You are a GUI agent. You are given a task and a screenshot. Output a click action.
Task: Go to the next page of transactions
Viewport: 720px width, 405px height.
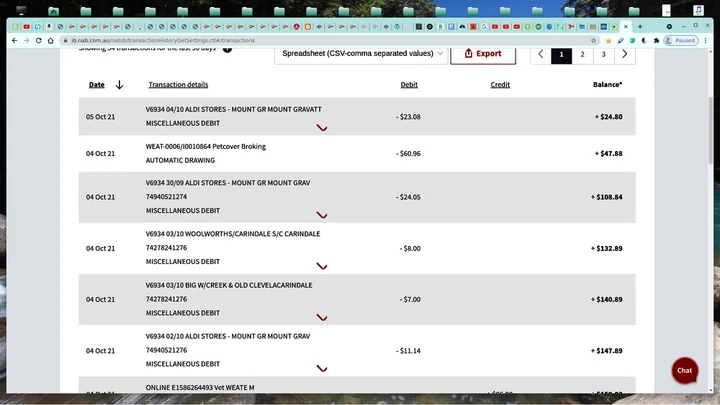pos(625,54)
